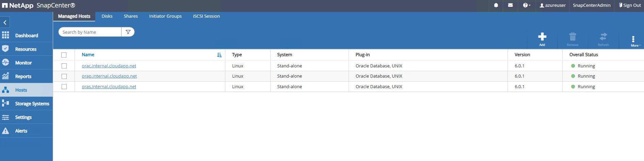Tick the select-all header checkbox

(64, 55)
